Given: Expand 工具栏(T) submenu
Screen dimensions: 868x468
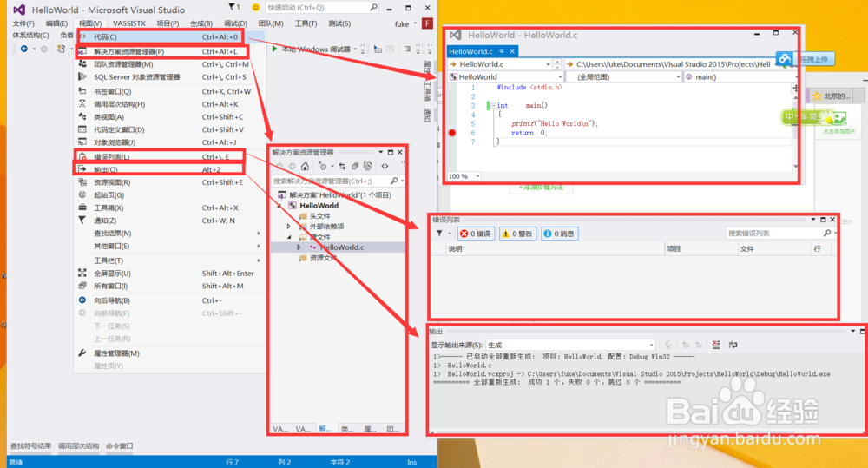Looking at the screenshot, I should click(169, 260).
